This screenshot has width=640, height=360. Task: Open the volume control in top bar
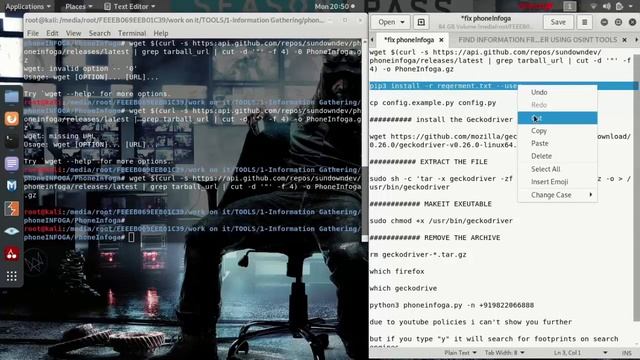607,6
